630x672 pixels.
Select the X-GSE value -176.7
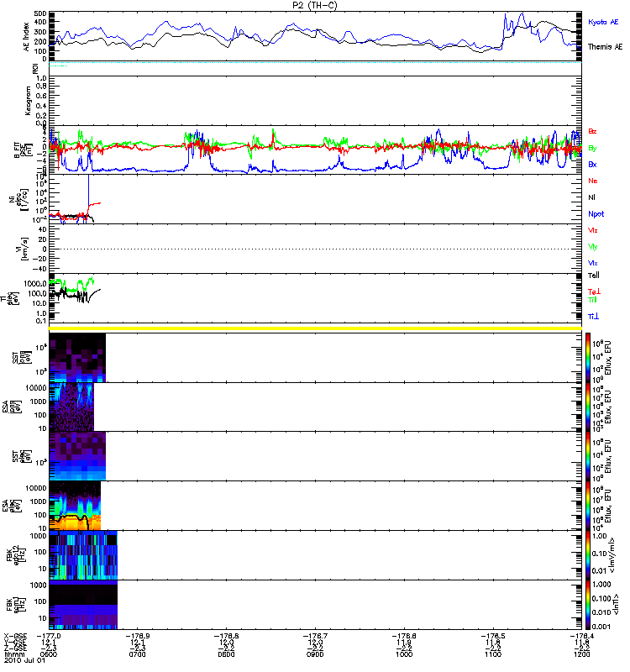(x=316, y=637)
